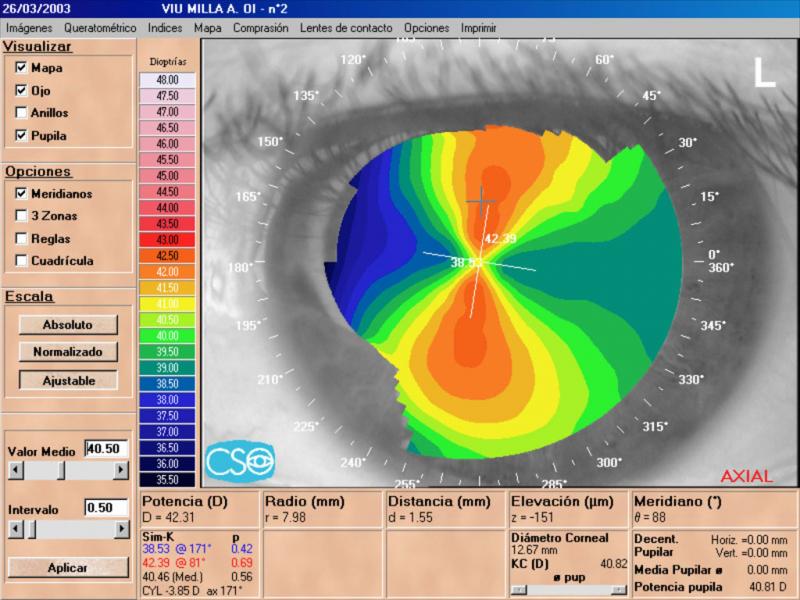Screen dimensions: 800x600
Task: Click the L eye indicator on the map
Action: point(764,73)
